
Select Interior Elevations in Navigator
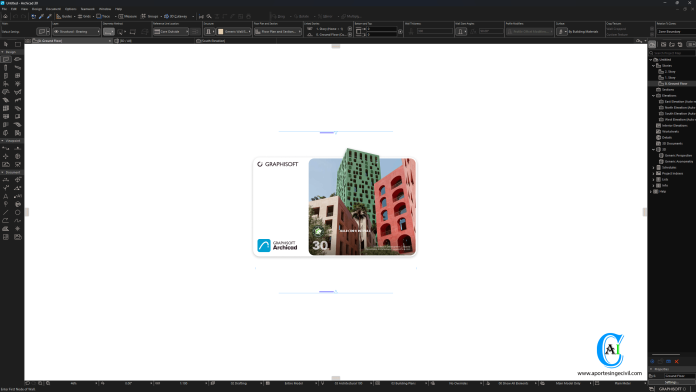tap(674, 125)
